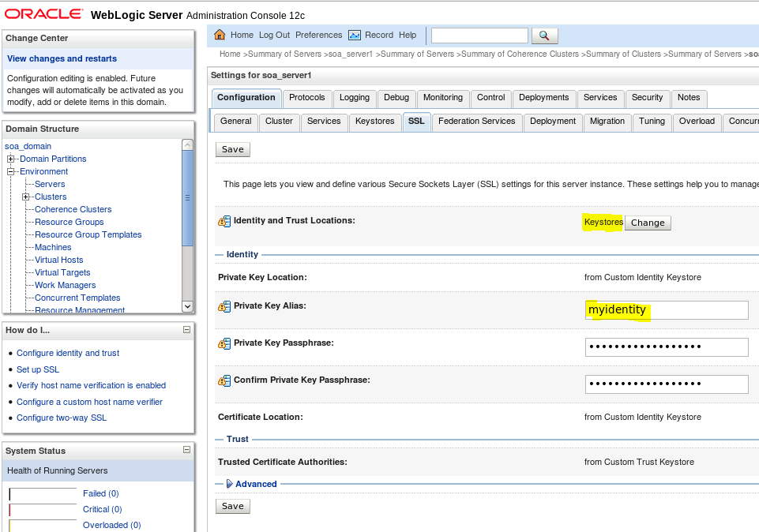Select the Keystores subtab
759x532 pixels.
[374, 122]
